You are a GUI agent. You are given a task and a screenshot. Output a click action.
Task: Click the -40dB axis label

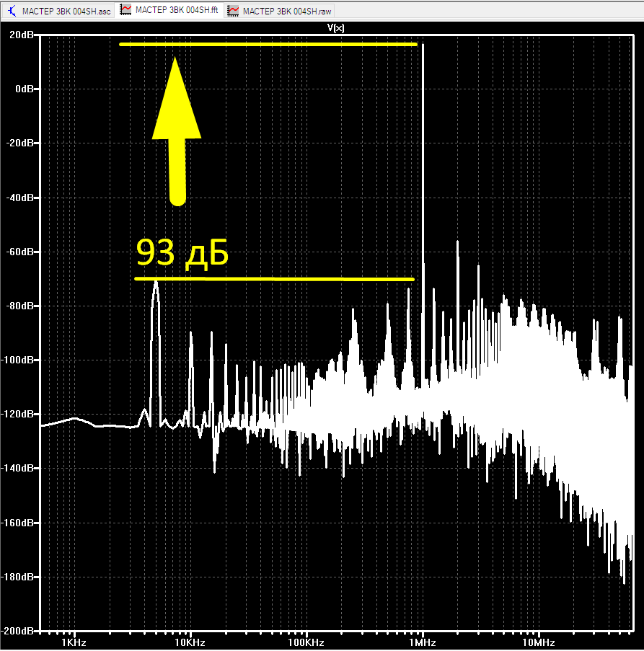(20, 198)
